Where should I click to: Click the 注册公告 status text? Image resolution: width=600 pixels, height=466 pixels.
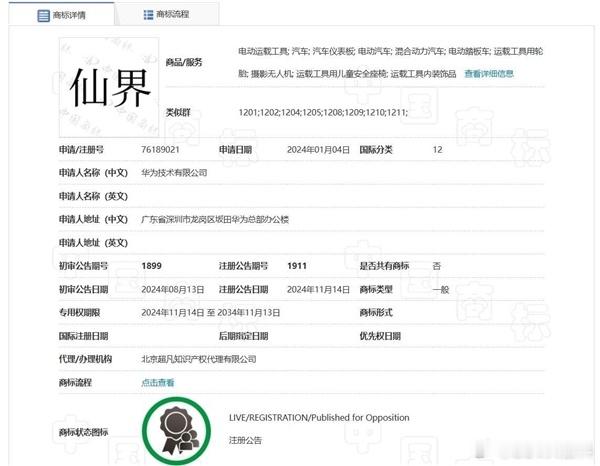[x=245, y=440]
